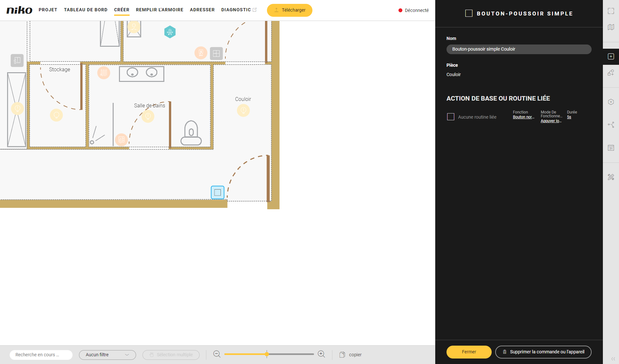
Task: Click the Fermer button
Action: (469, 352)
